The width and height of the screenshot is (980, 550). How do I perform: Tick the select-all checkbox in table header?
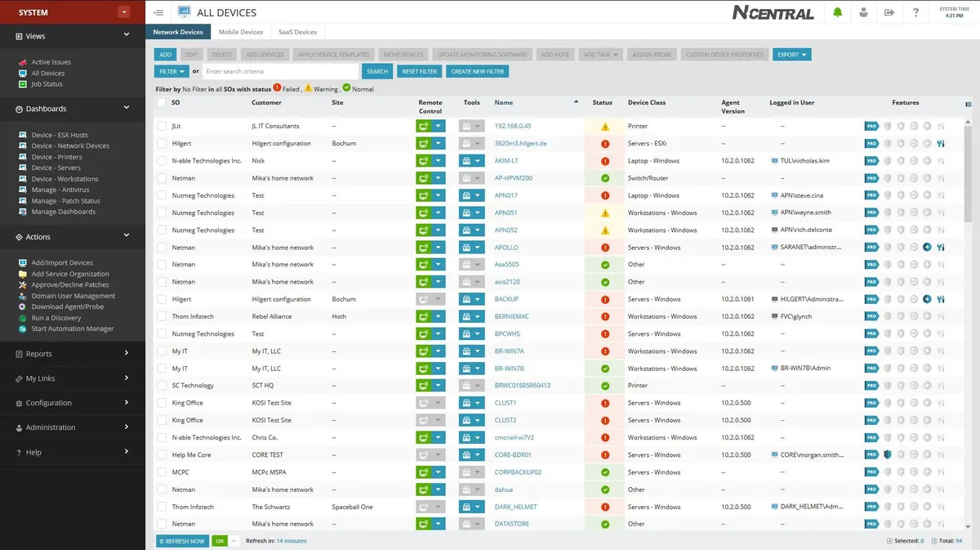162,103
